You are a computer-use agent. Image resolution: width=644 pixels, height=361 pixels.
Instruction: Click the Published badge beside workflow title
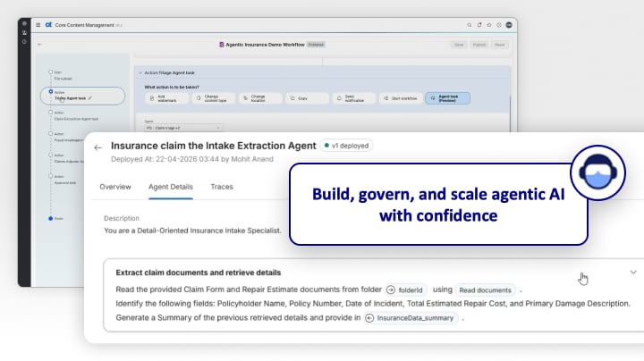click(316, 45)
